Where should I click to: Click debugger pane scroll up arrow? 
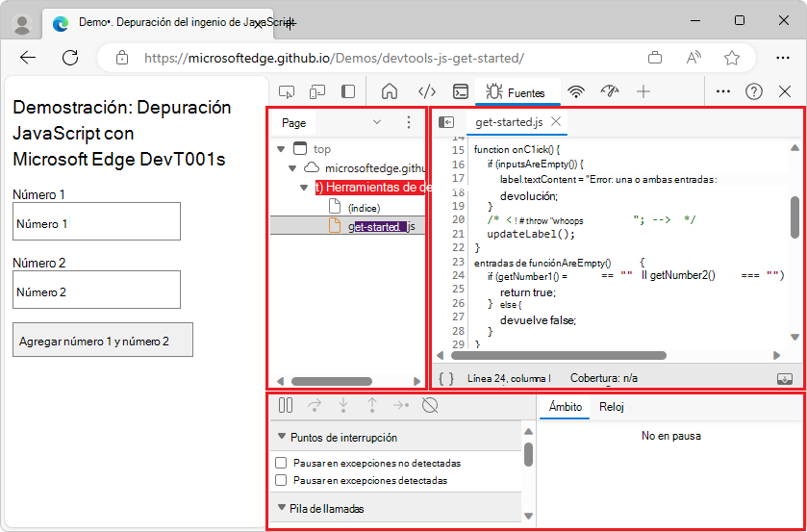(x=528, y=432)
